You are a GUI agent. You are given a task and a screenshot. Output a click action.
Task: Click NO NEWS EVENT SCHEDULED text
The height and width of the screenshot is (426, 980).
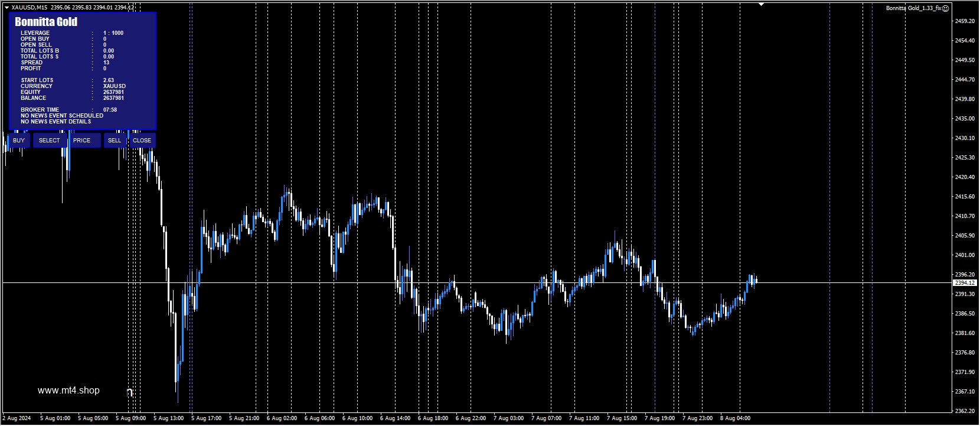[x=62, y=116]
